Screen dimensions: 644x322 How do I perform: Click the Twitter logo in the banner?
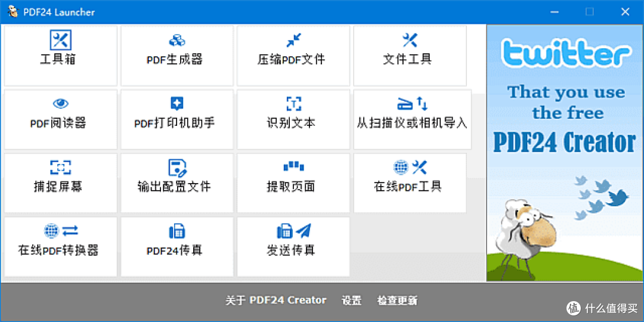pyautogui.click(x=565, y=52)
